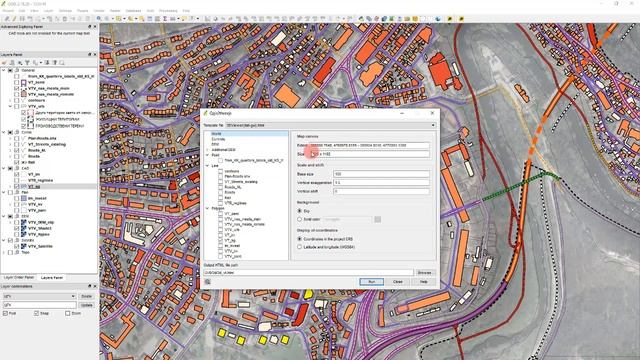Viewport: 640px width, 360px height.
Task: Click Expand All icon in Layers Panel
Action: [47, 62]
